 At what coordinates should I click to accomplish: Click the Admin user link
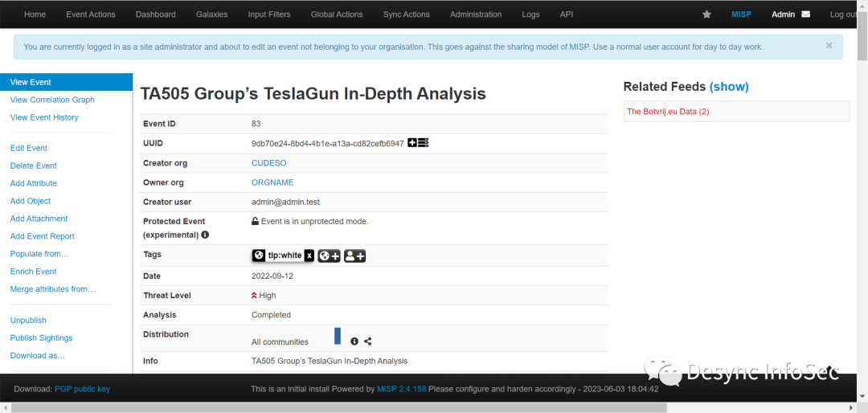pos(784,14)
